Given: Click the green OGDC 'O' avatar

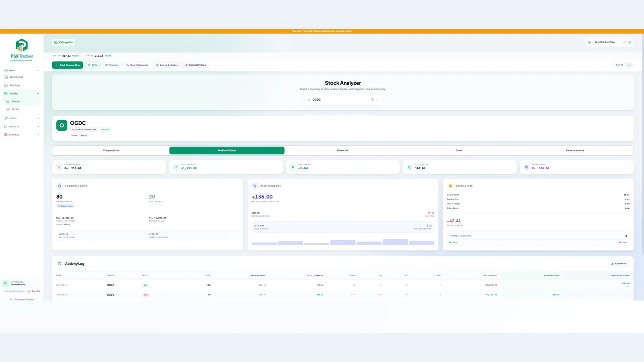Looking at the screenshot, I should pos(62,125).
